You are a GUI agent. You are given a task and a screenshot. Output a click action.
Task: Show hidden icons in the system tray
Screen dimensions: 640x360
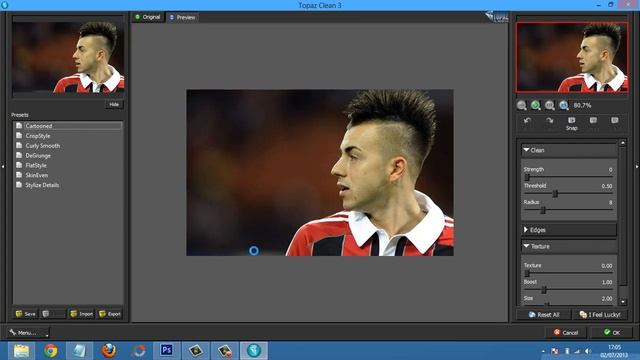[x=543, y=351]
